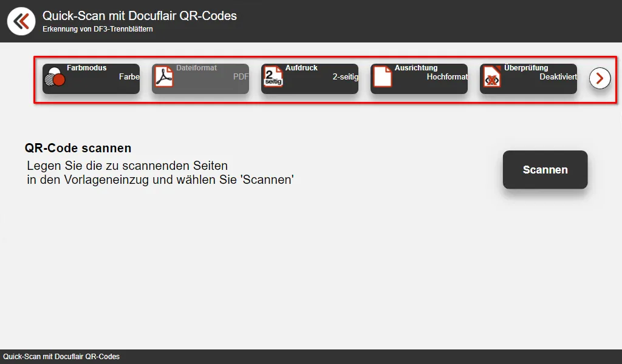Show more scan settings with right arrow
This screenshot has height=364, width=622.
pyautogui.click(x=600, y=78)
